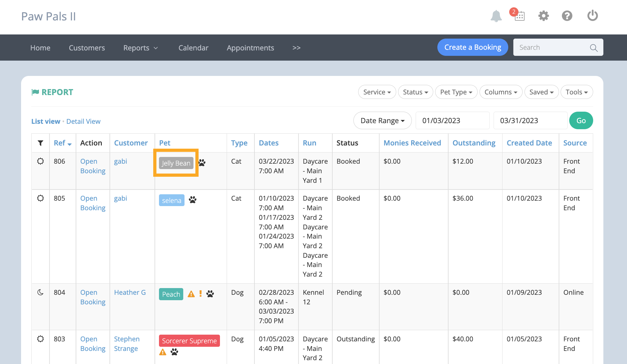The image size is (627, 364).
Task: Open customer Heather G
Action: [x=130, y=292]
